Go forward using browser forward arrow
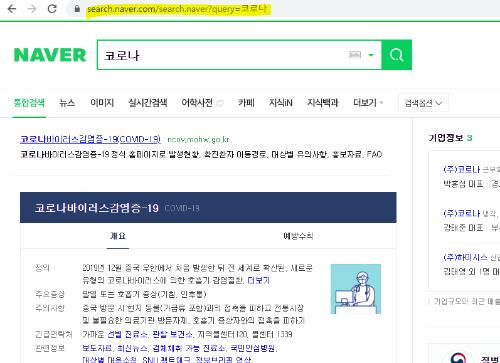500x363 pixels. (32, 9)
